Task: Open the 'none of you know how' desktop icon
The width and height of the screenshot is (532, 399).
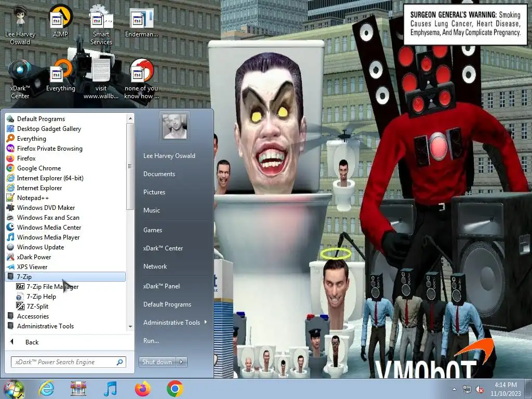Action: pos(141,79)
